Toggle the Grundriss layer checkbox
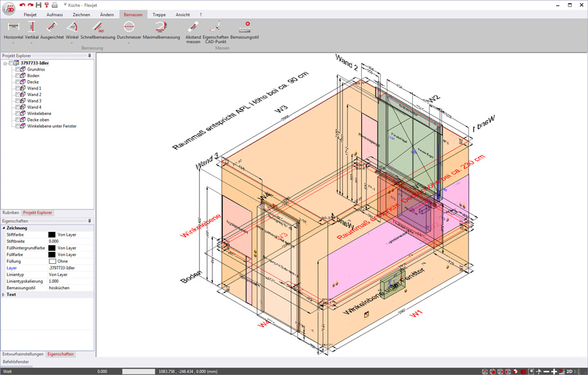This screenshot has width=588, height=375. pos(18,69)
